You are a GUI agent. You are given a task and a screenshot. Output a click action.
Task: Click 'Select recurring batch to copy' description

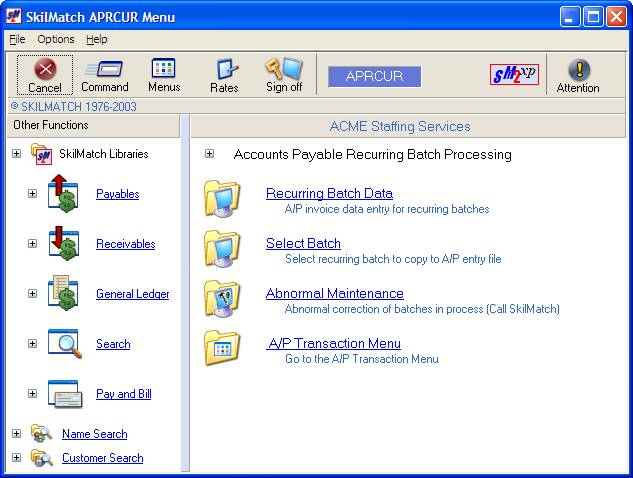[x=393, y=259]
